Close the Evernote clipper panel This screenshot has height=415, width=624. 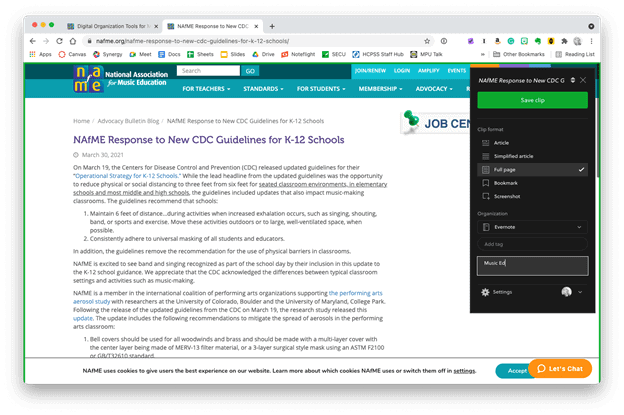[x=583, y=80]
